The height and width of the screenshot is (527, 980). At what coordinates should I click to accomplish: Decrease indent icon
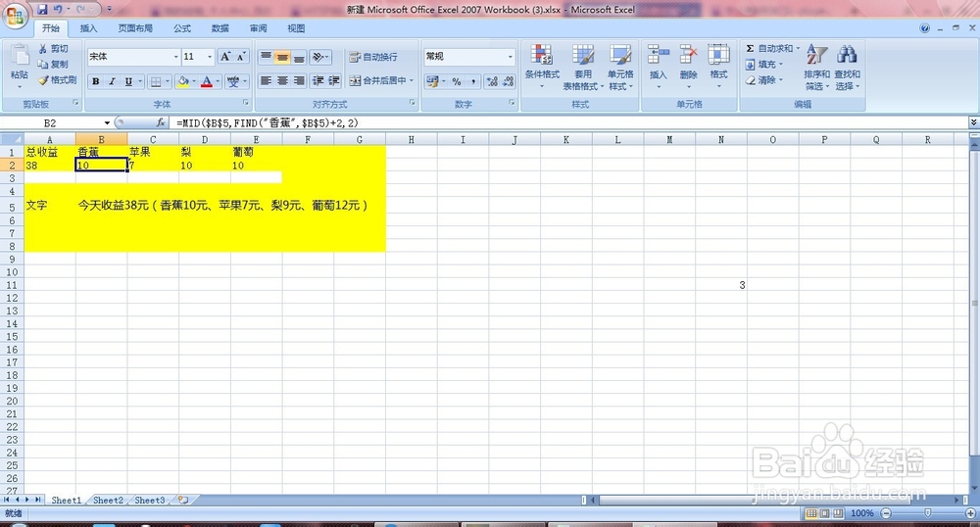318,80
